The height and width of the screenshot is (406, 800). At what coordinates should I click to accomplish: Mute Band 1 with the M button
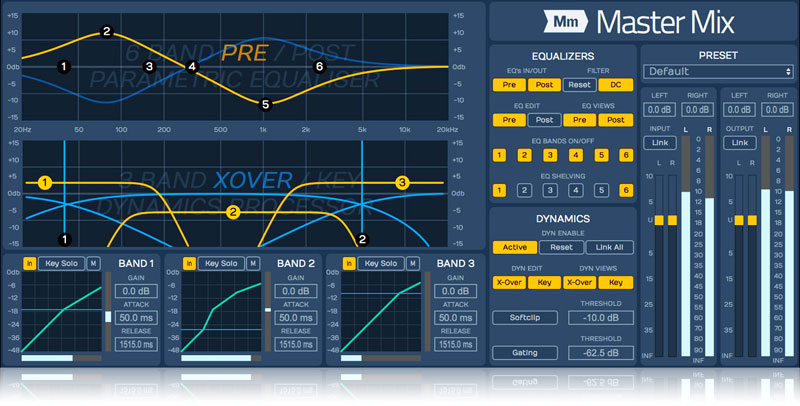point(93,263)
